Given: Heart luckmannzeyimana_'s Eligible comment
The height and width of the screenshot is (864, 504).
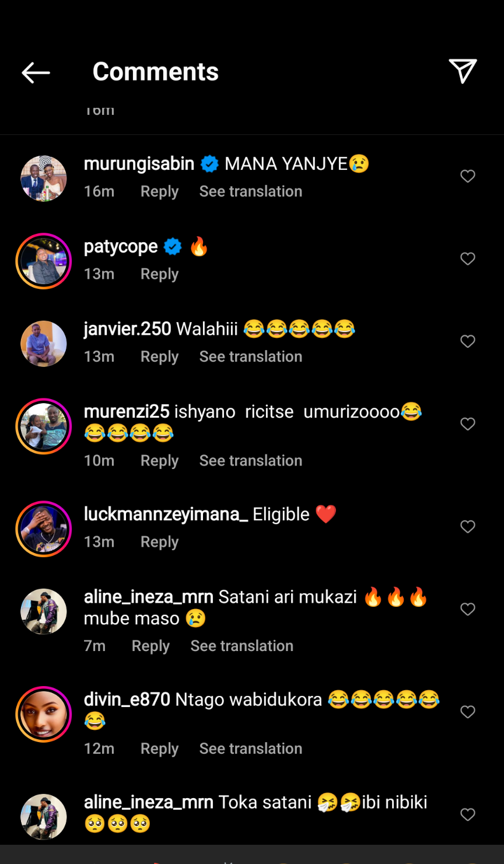Looking at the screenshot, I should click(468, 527).
